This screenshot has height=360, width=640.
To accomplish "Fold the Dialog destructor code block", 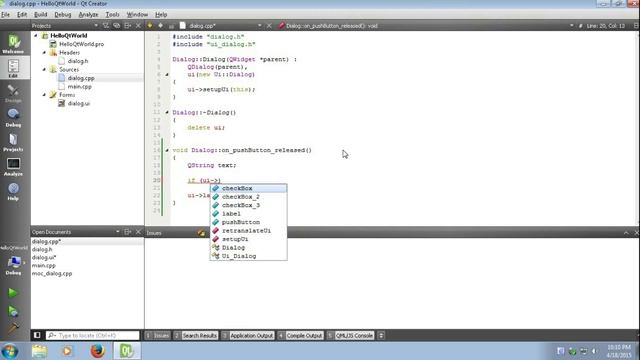I will point(167,112).
